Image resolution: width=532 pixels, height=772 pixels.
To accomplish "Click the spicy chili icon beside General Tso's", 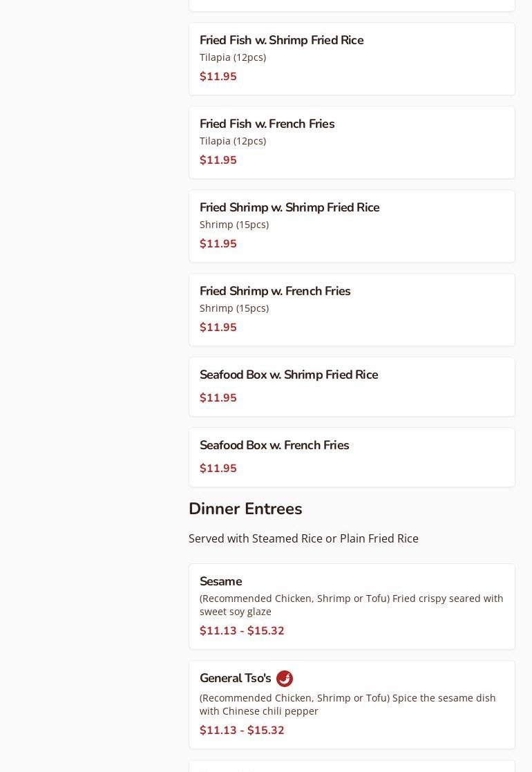I will 285,679.
